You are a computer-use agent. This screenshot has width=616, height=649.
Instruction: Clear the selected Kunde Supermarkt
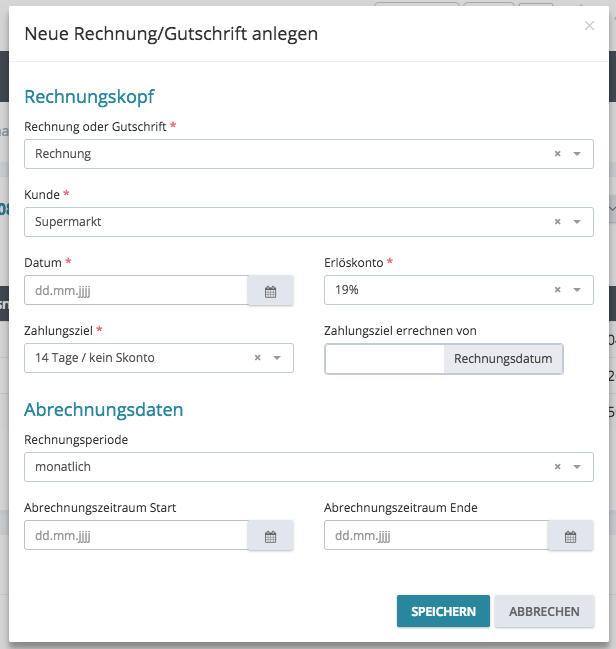(557, 222)
